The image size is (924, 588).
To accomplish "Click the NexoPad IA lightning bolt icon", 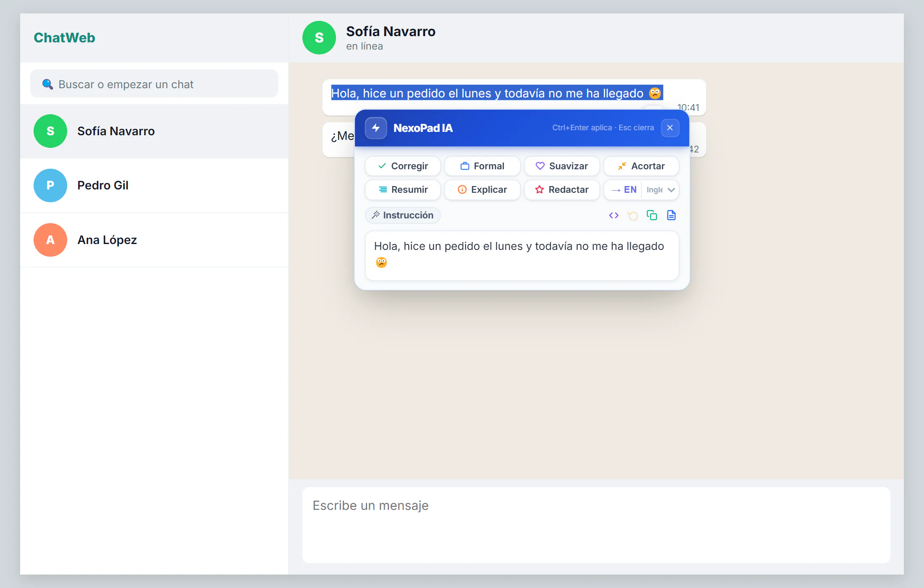I will click(376, 128).
